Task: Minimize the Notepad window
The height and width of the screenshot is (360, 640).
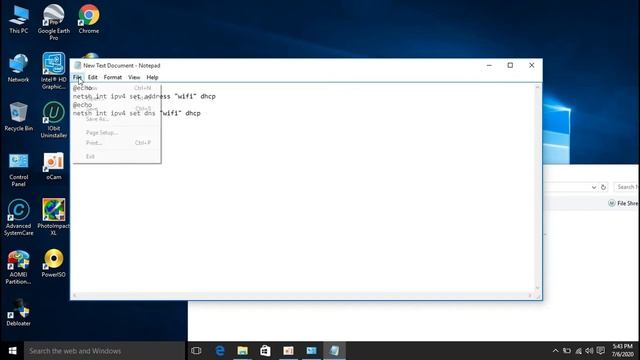Action: pyautogui.click(x=489, y=65)
